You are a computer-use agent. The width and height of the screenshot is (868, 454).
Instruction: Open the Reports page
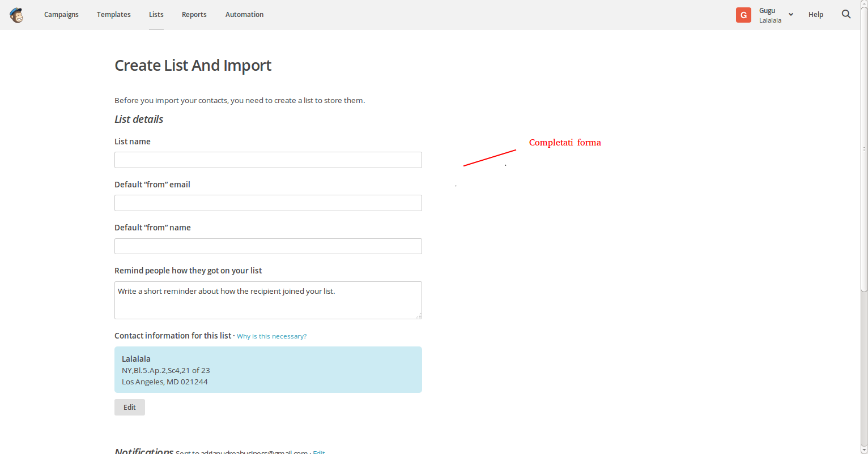194,15
